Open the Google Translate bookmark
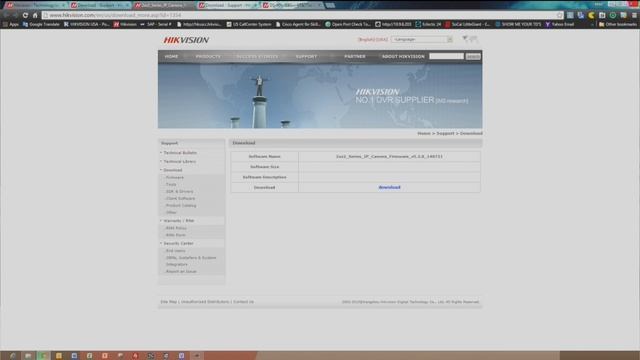640x360 pixels. click(x=41, y=24)
